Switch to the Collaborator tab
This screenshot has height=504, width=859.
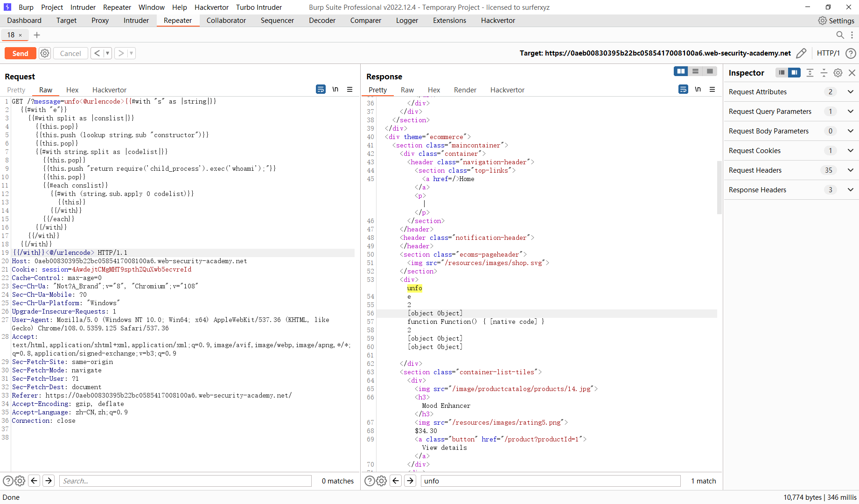tap(226, 21)
